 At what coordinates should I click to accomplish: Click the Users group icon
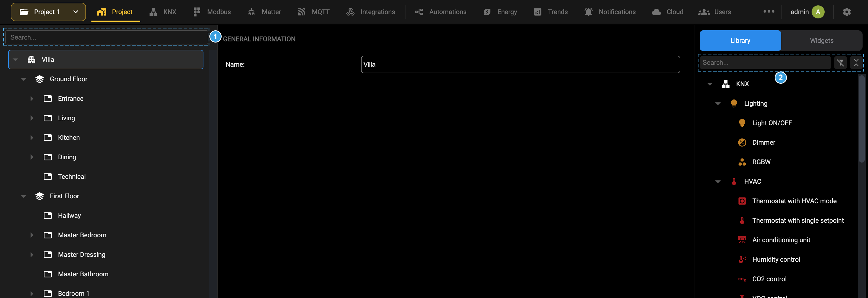[x=704, y=12]
